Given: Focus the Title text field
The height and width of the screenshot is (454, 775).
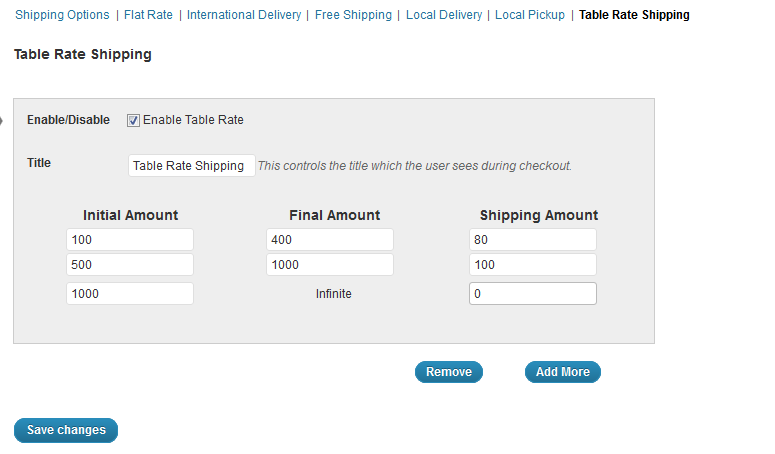Looking at the screenshot, I should pos(191,166).
